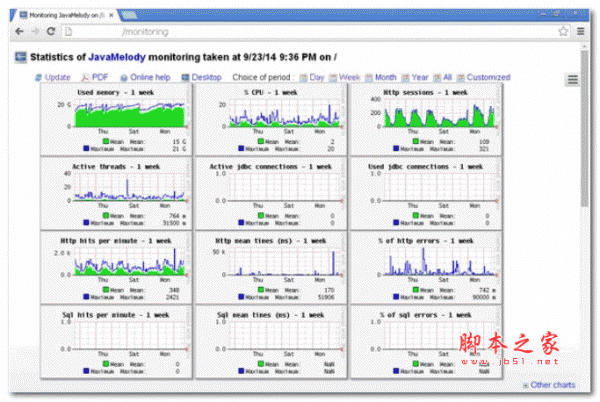Click the browser back arrow
Screen dimensions: 600x402
tap(19, 31)
